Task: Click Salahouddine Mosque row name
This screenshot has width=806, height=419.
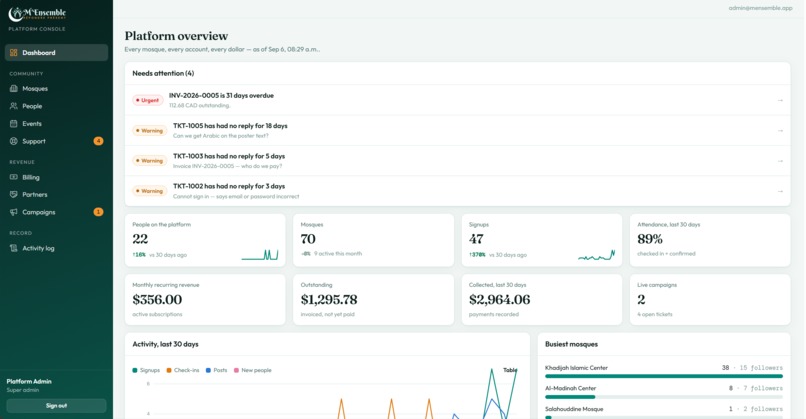Action: pos(574,409)
